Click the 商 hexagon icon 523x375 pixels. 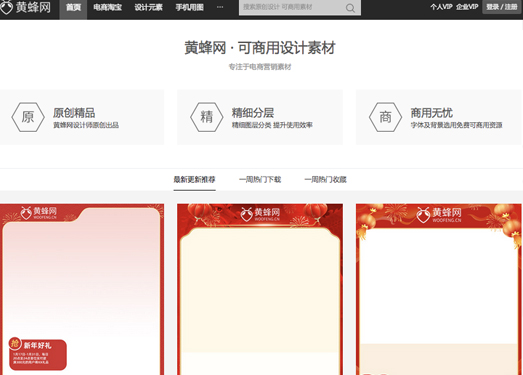click(386, 117)
